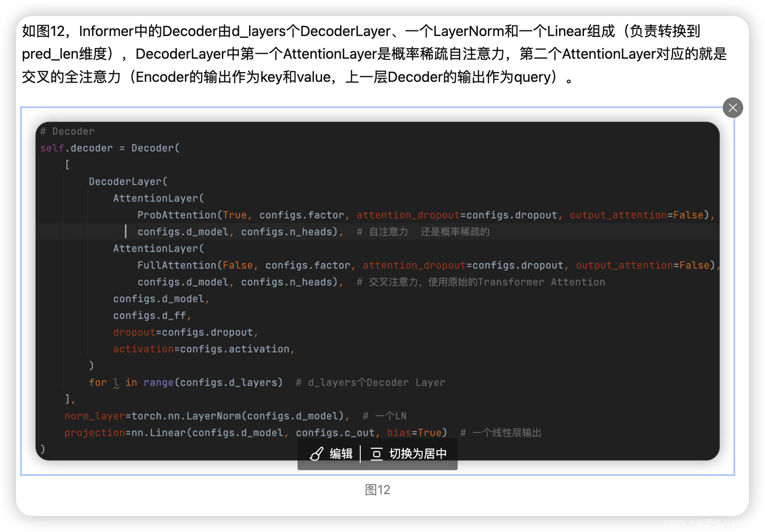Click the line 'self.decoder = Decoder('
Screen dimensions: 765x532
coord(110,148)
